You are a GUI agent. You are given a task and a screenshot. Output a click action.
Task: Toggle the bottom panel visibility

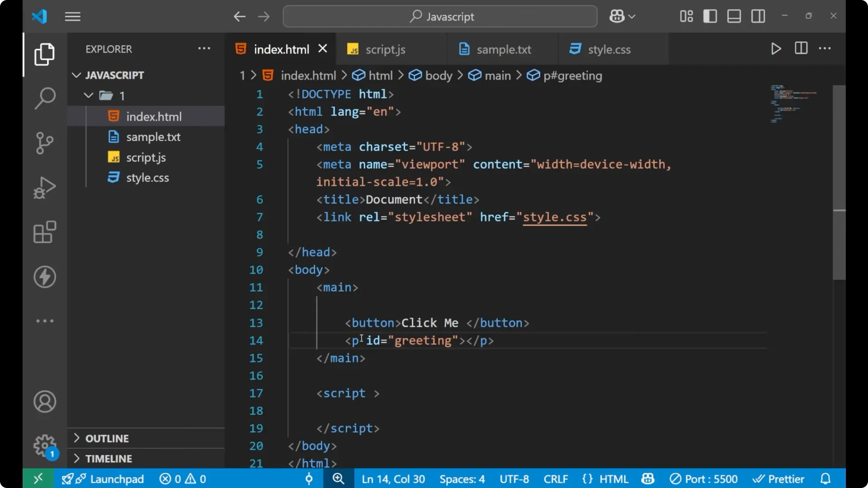point(734,16)
